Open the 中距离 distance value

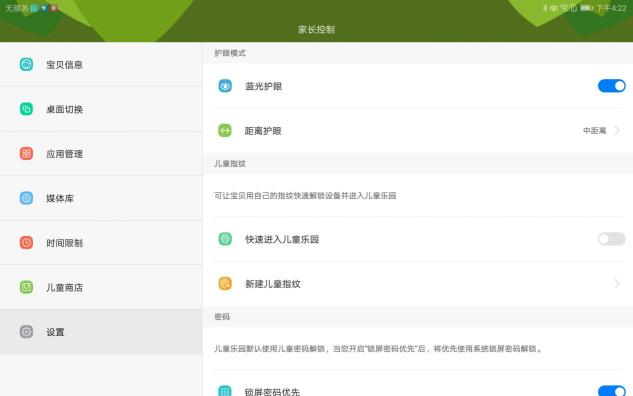(x=595, y=130)
